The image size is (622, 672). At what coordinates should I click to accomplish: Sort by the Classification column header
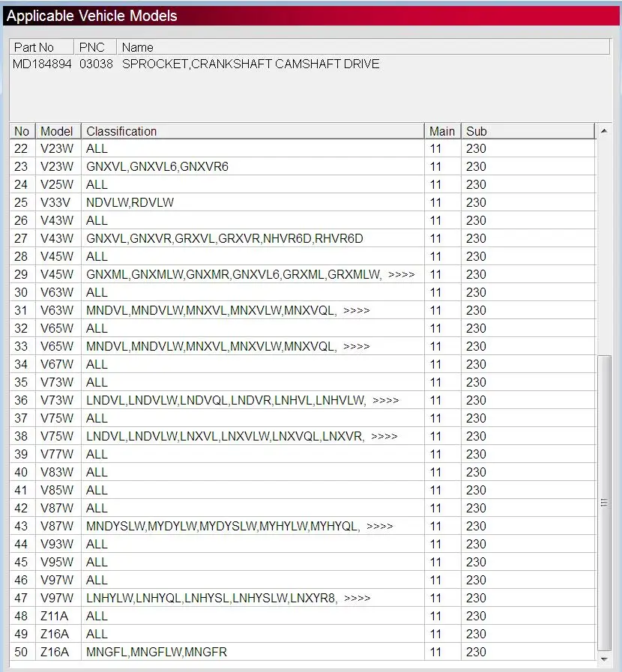point(253,131)
